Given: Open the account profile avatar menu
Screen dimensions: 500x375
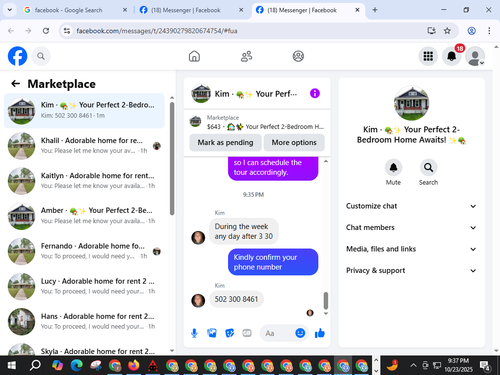Looking at the screenshot, I should [x=475, y=56].
